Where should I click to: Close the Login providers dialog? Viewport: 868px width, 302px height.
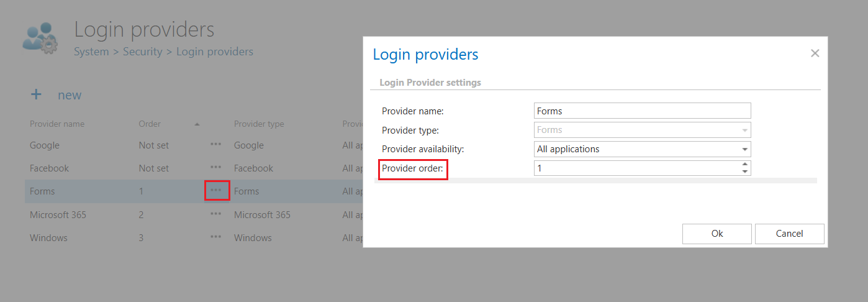[815, 53]
